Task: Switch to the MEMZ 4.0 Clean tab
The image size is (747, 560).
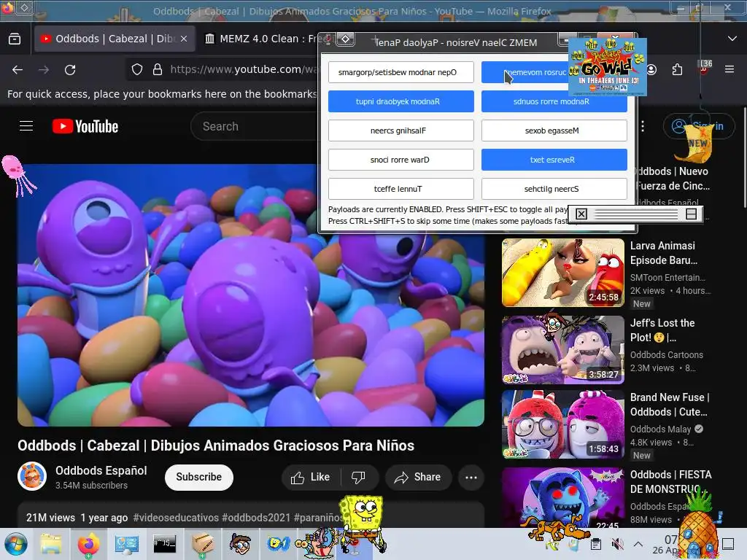Action: pyautogui.click(x=260, y=39)
